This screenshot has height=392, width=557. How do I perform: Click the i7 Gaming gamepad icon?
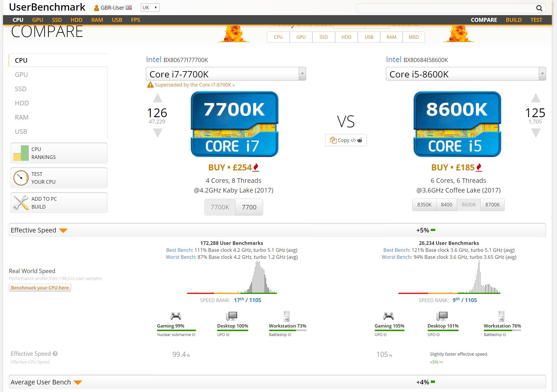176,316
